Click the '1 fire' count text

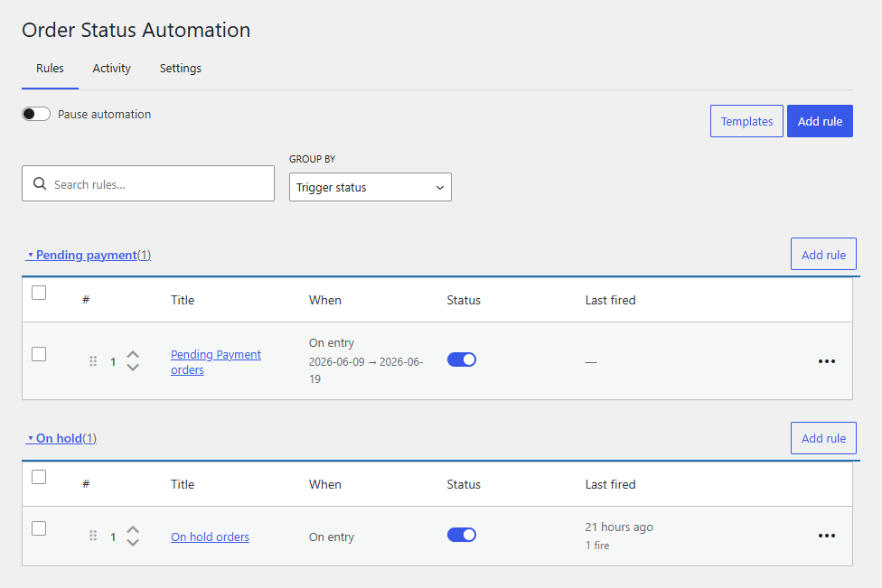pyautogui.click(x=597, y=546)
